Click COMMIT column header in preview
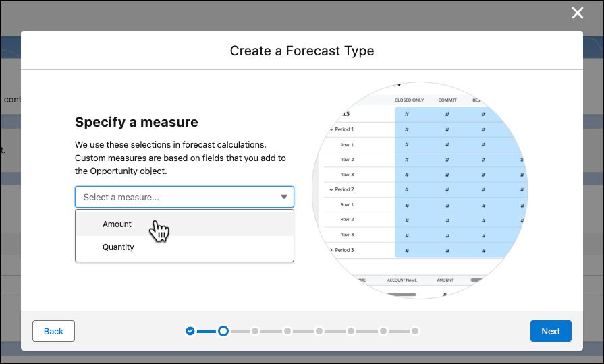This screenshot has height=364, width=604. tap(447, 100)
